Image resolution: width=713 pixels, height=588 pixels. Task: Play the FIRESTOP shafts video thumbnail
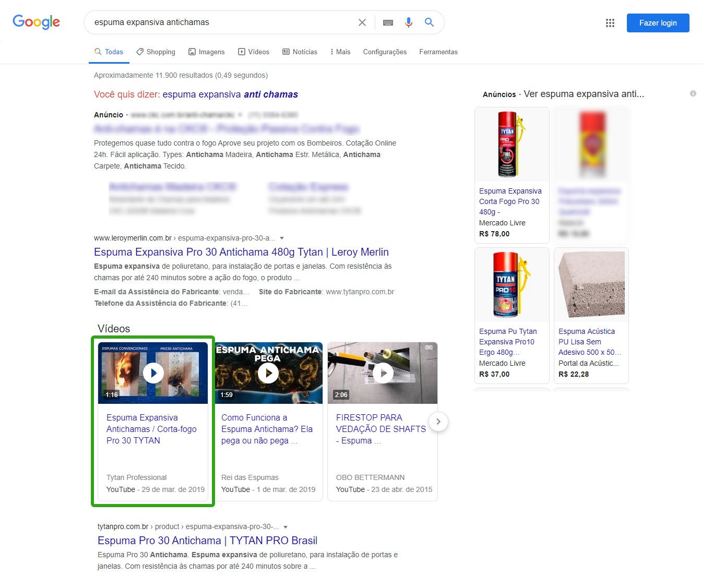click(x=383, y=373)
